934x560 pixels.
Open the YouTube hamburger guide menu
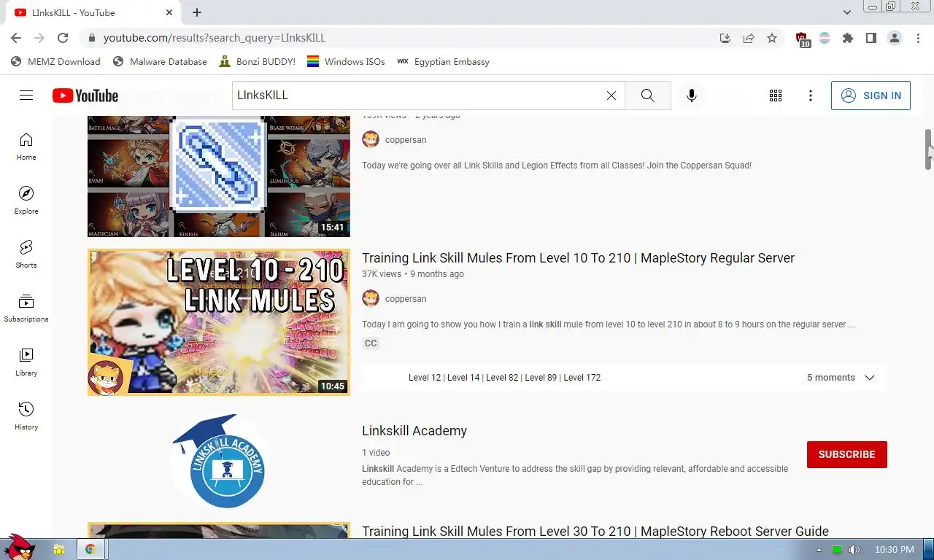[26, 96]
